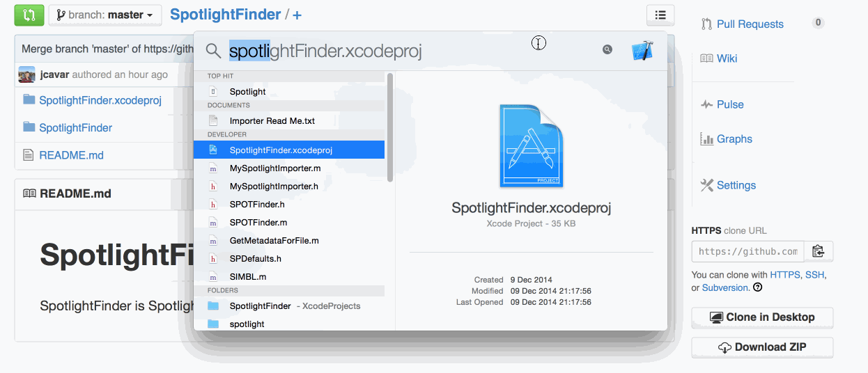
Task: Open the branch: master dropdown
Action: 105,15
